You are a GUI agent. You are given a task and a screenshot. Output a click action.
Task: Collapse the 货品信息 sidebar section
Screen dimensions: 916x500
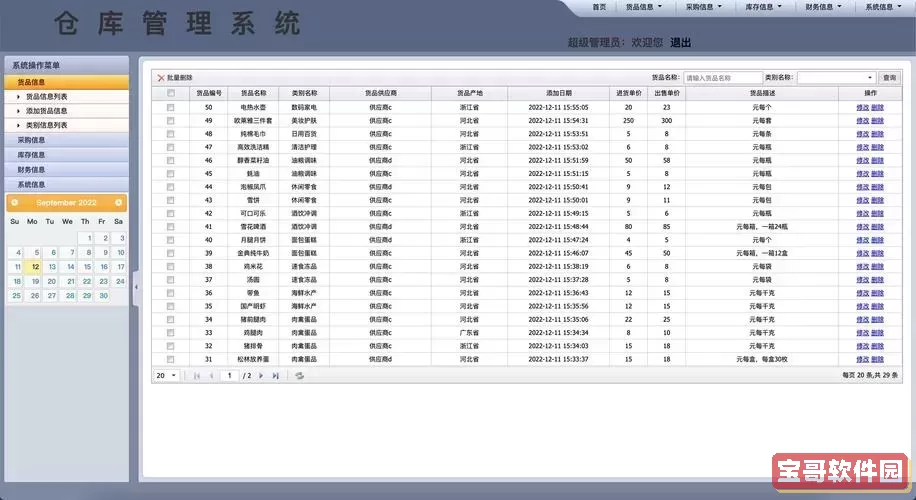point(67,82)
